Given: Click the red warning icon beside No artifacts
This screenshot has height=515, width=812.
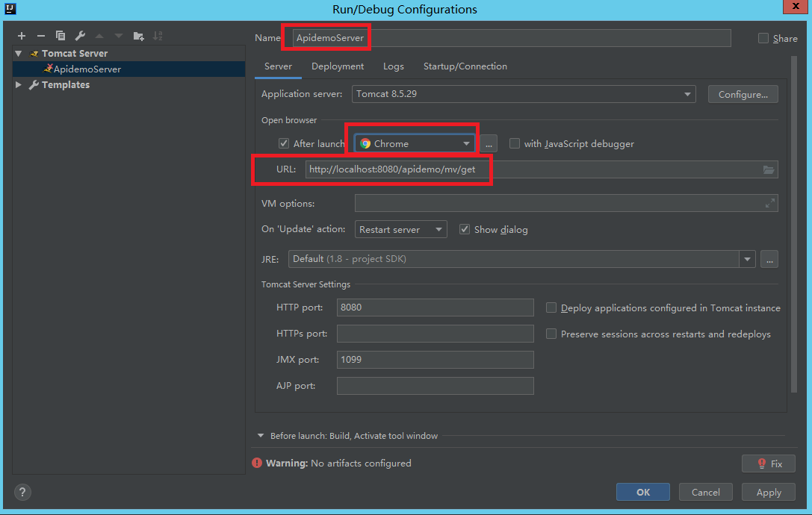Looking at the screenshot, I should click(257, 463).
